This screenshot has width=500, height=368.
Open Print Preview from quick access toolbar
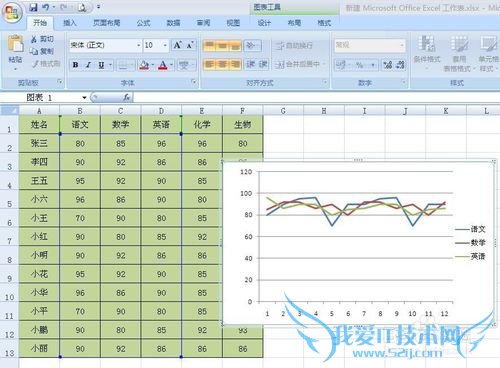(x=82, y=7)
